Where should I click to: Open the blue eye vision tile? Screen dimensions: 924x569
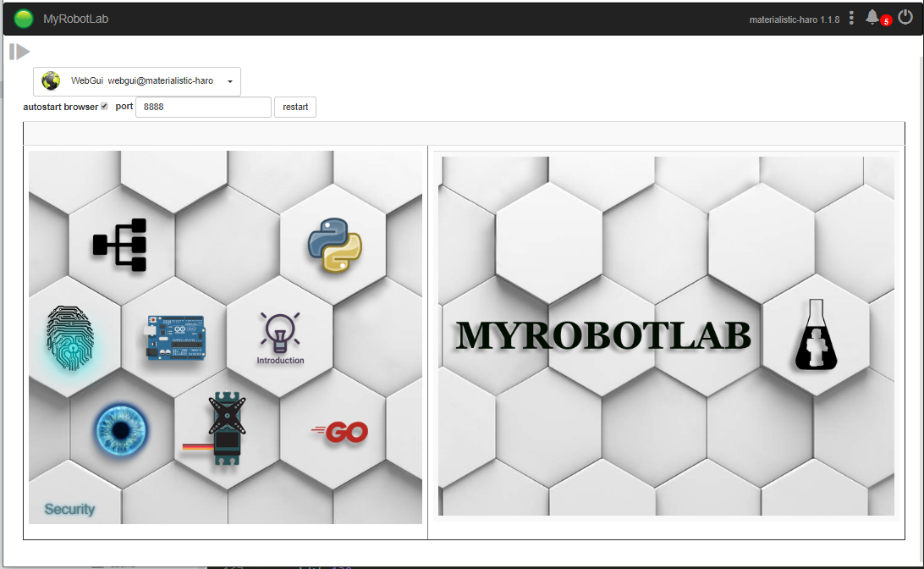[x=121, y=430]
